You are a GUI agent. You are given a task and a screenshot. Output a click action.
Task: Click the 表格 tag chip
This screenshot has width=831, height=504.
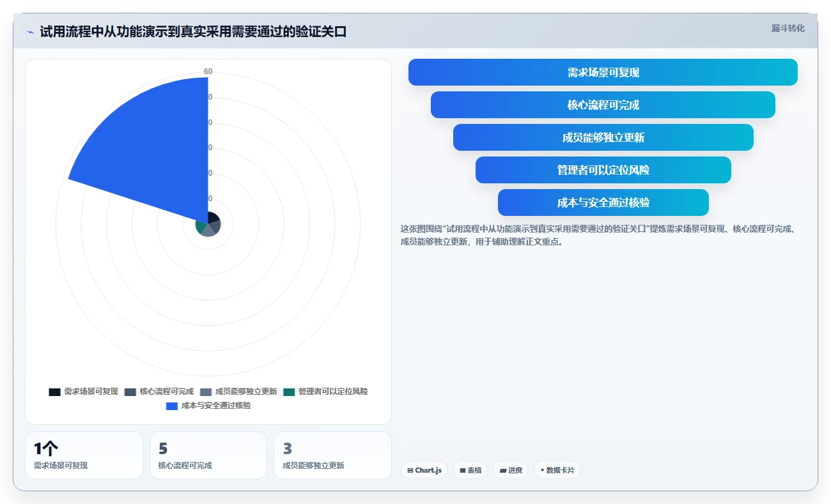click(470, 470)
